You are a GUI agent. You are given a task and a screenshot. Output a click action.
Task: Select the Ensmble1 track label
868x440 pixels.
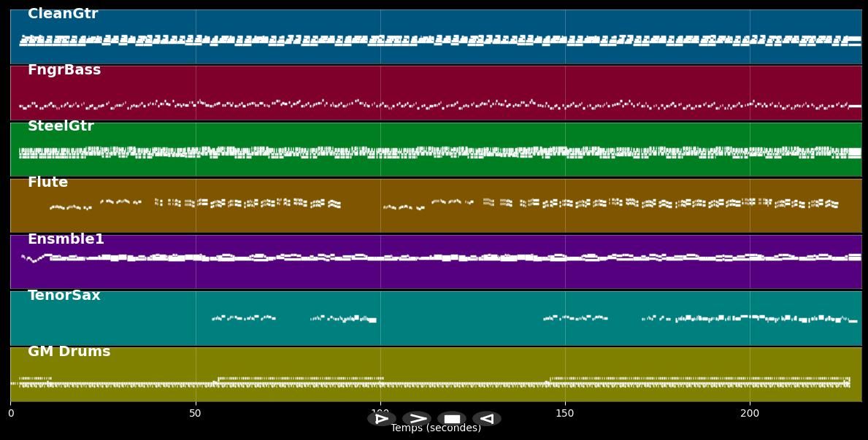coord(66,239)
